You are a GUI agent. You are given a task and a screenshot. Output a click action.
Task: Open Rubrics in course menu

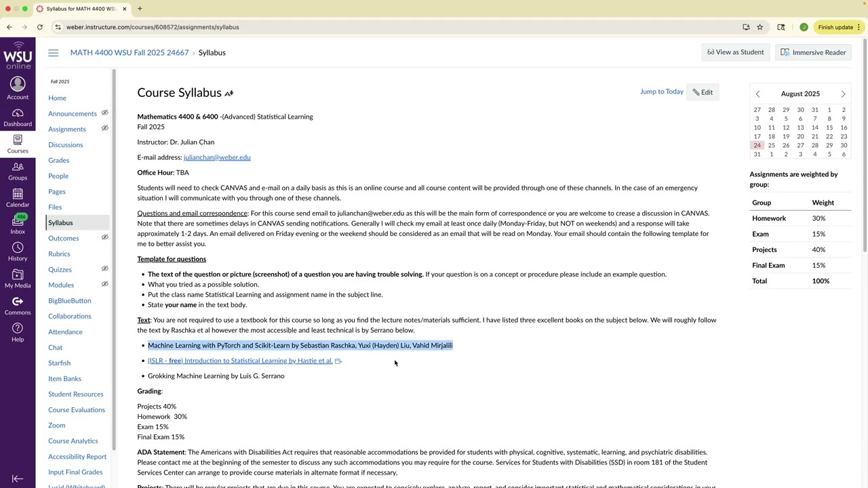coord(59,254)
